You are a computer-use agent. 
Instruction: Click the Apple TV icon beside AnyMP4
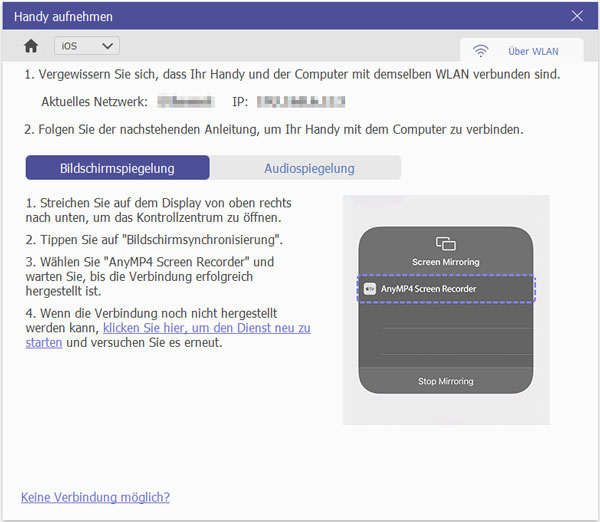coord(370,289)
